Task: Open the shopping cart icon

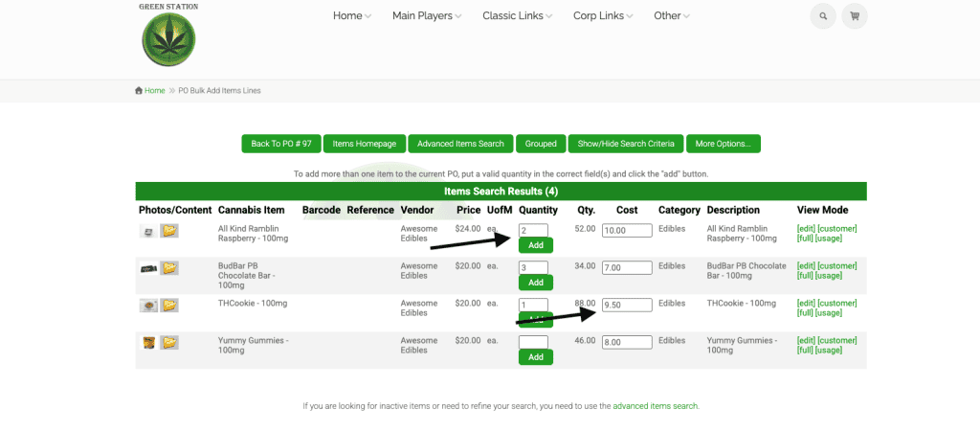Action: click(x=855, y=16)
